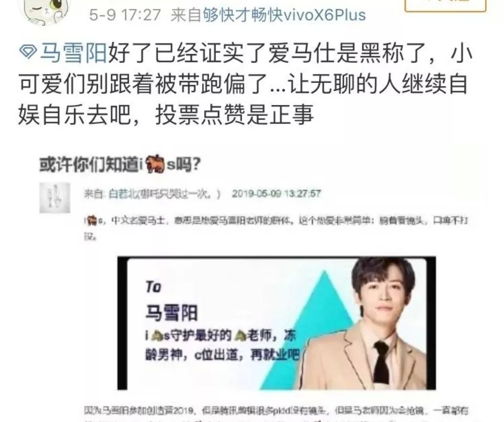The width and height of the screenshot is (504, 422).
Task: Tap the large 马雪阳 name in the banner
Action: click(x=172, y=313)
